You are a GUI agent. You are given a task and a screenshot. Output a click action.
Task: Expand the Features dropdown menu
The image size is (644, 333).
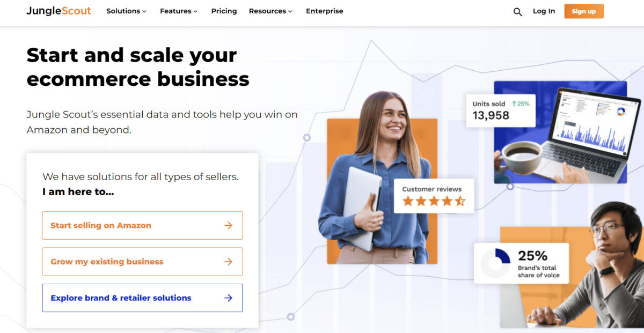179,11
